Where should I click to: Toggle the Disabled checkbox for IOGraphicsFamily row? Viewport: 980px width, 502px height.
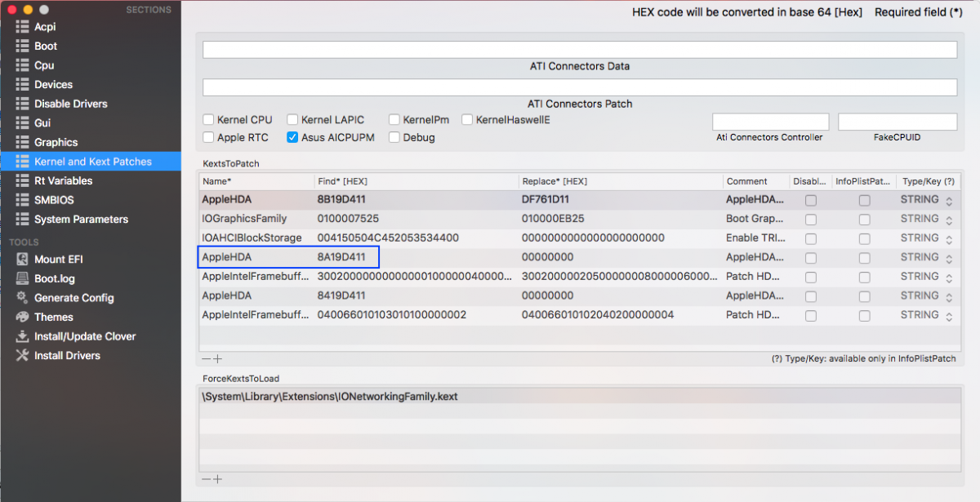(x=811, y=220)
